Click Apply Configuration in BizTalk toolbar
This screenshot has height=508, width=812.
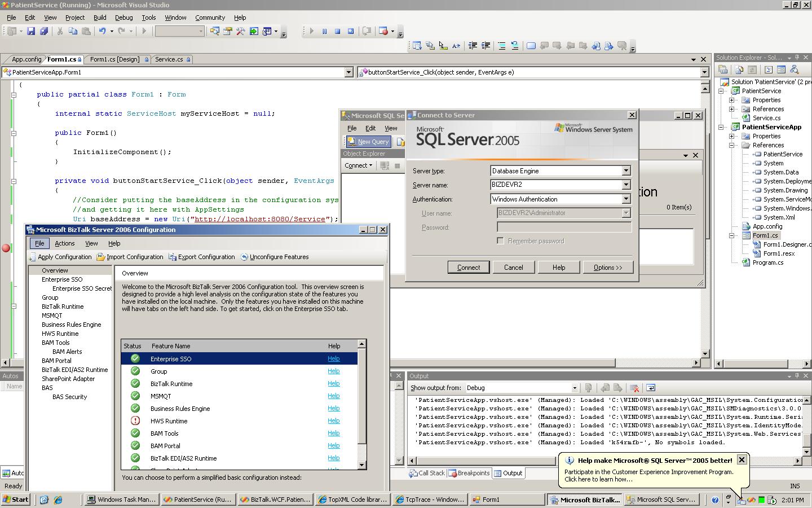(61, 257)
